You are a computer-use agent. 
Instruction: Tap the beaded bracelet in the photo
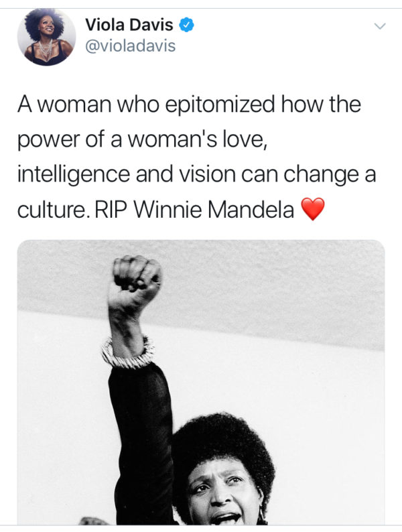coord(127,351)
